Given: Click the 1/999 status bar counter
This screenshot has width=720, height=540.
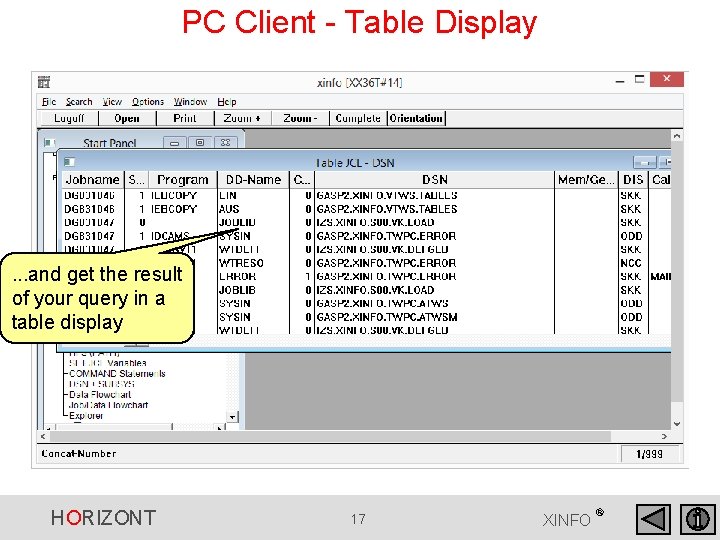Looking at the screenshot, I should point(649,454).
